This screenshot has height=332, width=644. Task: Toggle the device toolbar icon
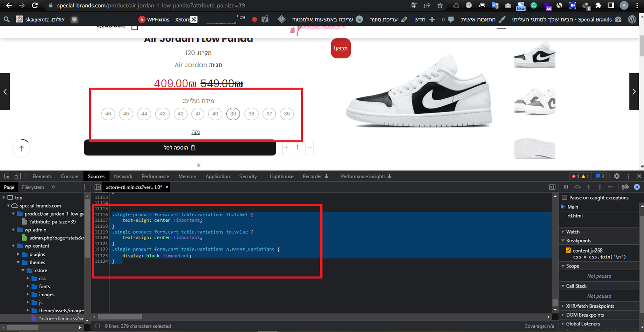coord(18,176)
